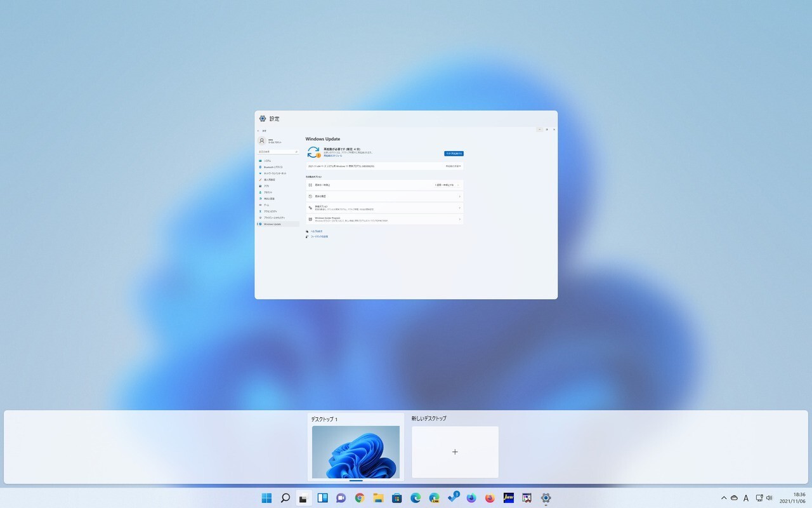
Task: Launch Google Chrome from the taskbar
Action: [360, 498]
